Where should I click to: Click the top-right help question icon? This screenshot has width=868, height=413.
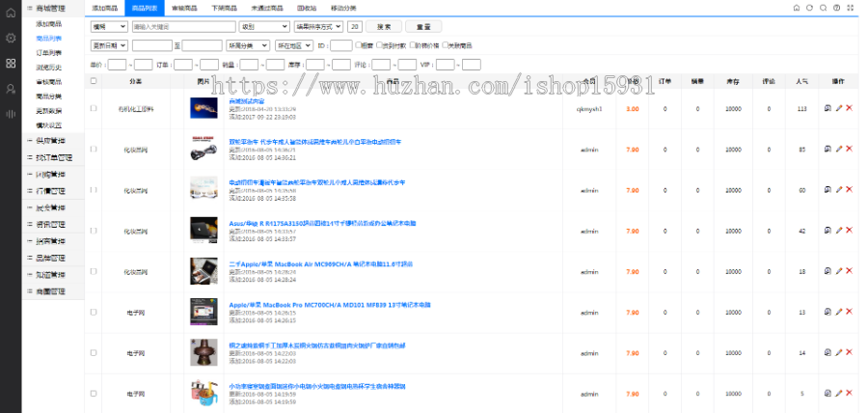(x=836, y=8)
